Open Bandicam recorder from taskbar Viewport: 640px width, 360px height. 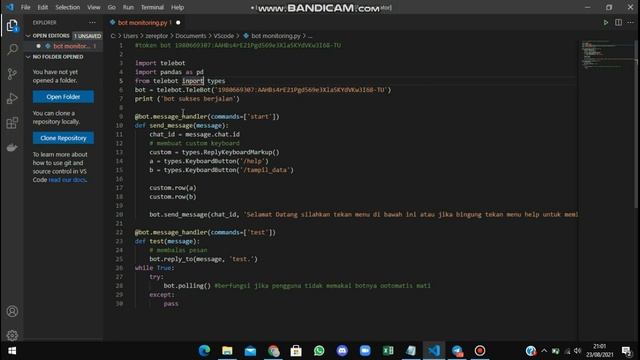click(480, 351)
